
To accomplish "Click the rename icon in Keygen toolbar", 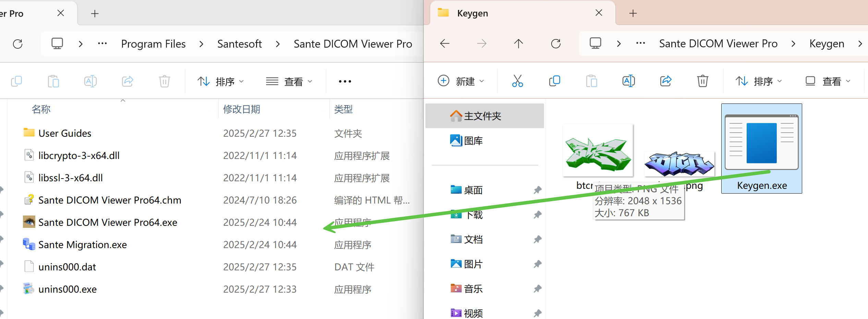I will [x=628, y=81].
